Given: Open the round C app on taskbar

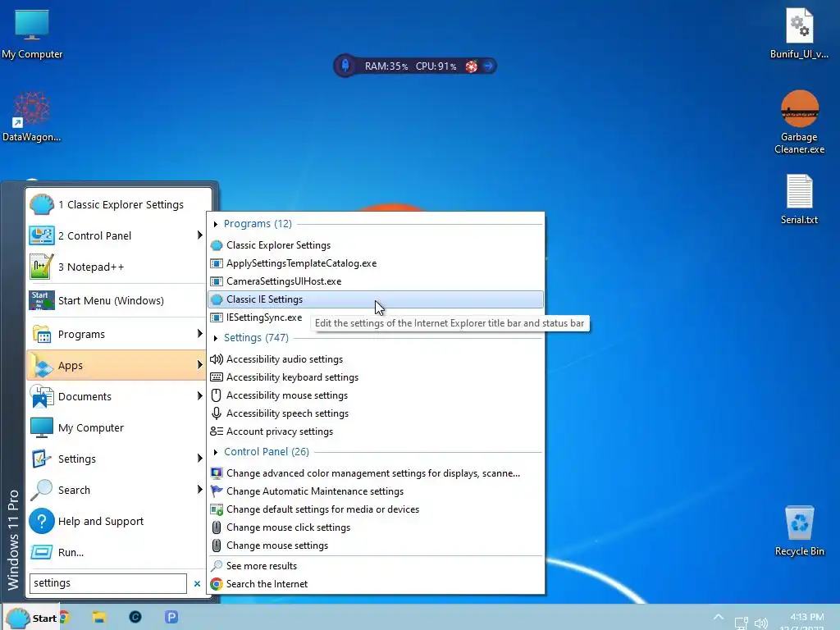Looking at the screenshot, I should pyautogui.click(x=135, y=617).
